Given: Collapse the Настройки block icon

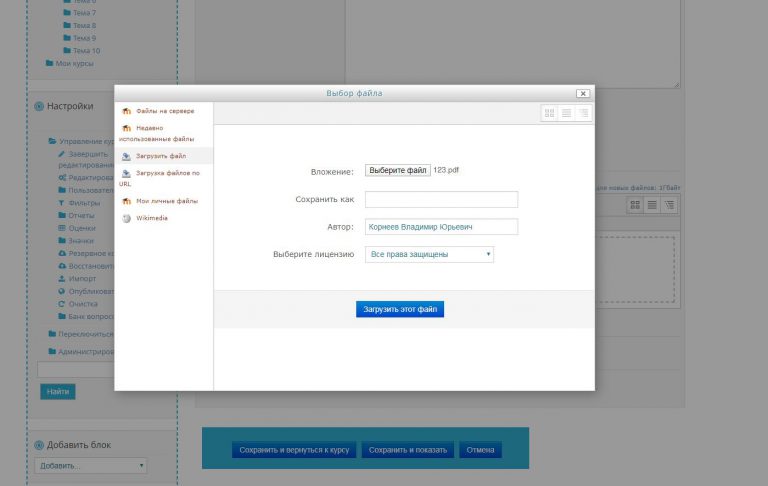Looking at the screenshot, I should (x=39, y=106).
